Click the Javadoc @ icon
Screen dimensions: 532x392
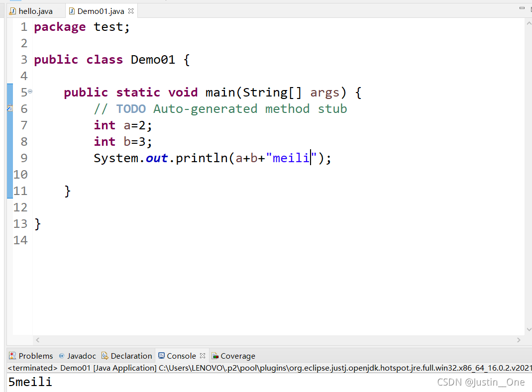click(x=61, y=356)
